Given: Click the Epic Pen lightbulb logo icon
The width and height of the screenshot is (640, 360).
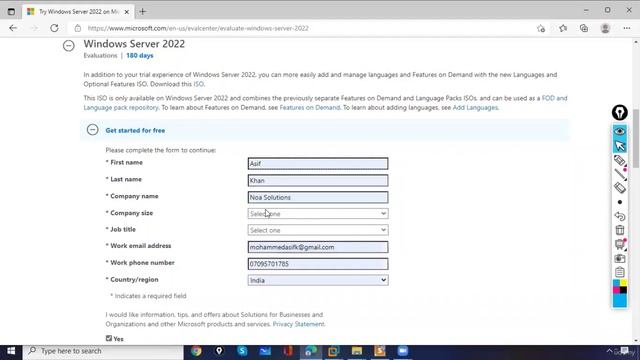Looking at the screenshot, I should tap(620, 113).
